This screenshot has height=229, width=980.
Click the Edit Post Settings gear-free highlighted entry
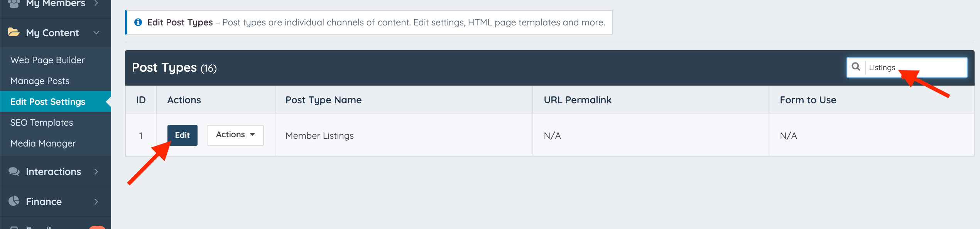point(48,101)
